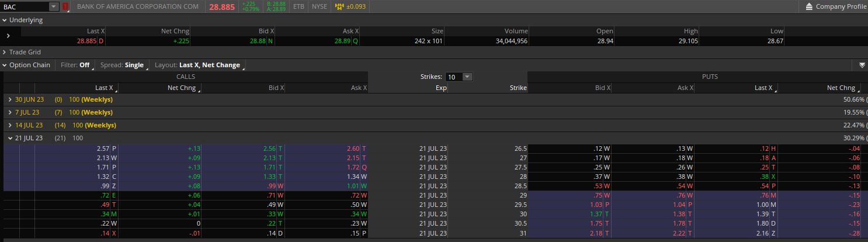
Task: Click the BAC symbol input field
Action: [x=25, y=7]
